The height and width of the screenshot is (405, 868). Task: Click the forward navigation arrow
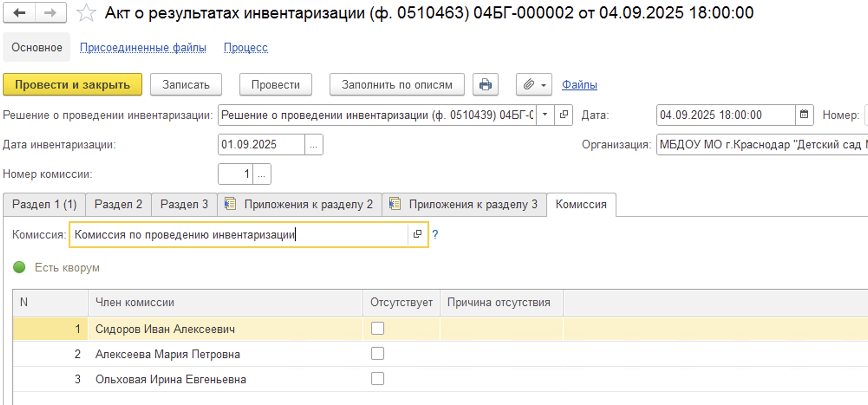click(x=50, y=13)
